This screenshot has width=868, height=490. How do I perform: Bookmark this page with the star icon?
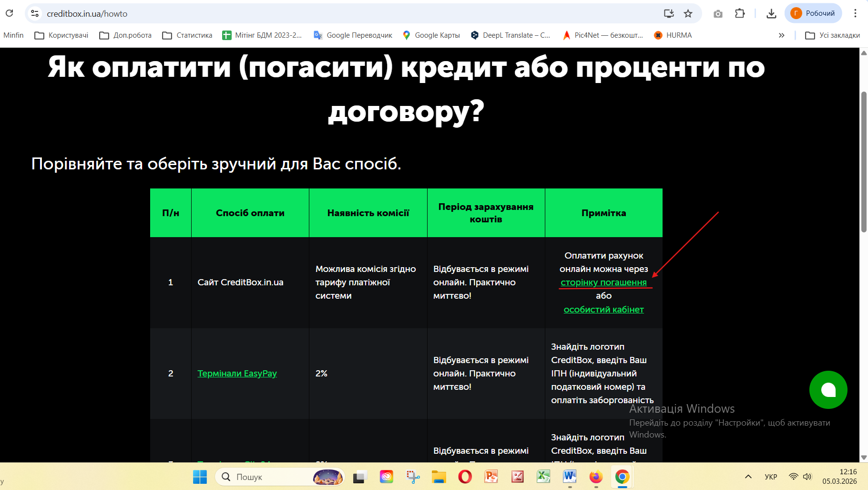688,13
